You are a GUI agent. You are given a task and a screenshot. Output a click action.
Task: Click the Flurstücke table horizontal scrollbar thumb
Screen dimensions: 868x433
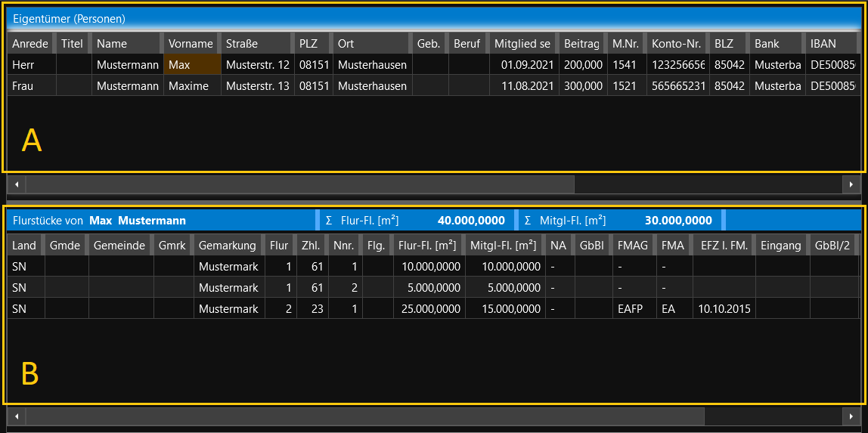pyautogui.click(x=364, y=416)
